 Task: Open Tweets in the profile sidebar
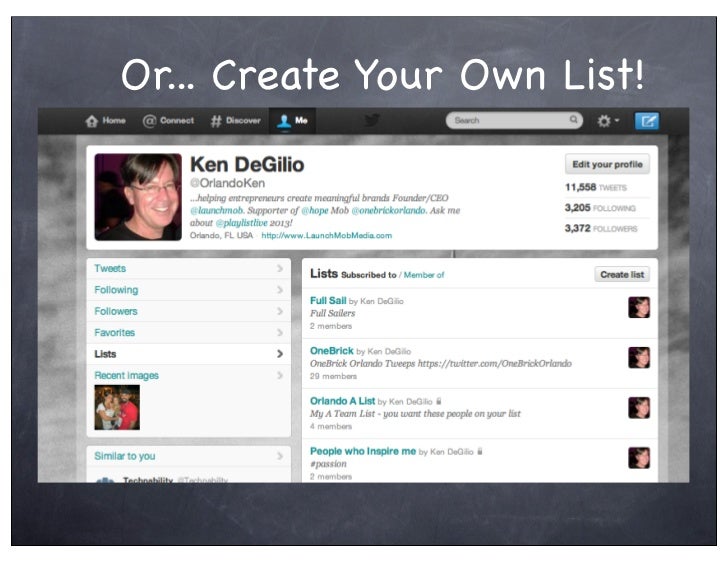188,269
